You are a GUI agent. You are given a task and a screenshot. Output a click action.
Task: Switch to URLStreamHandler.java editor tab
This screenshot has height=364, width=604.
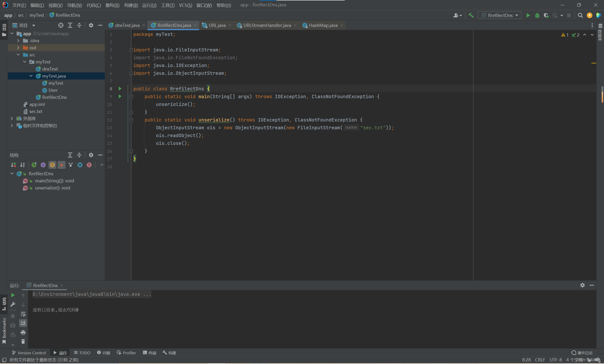pyautogui.click(x=267, y=25)
